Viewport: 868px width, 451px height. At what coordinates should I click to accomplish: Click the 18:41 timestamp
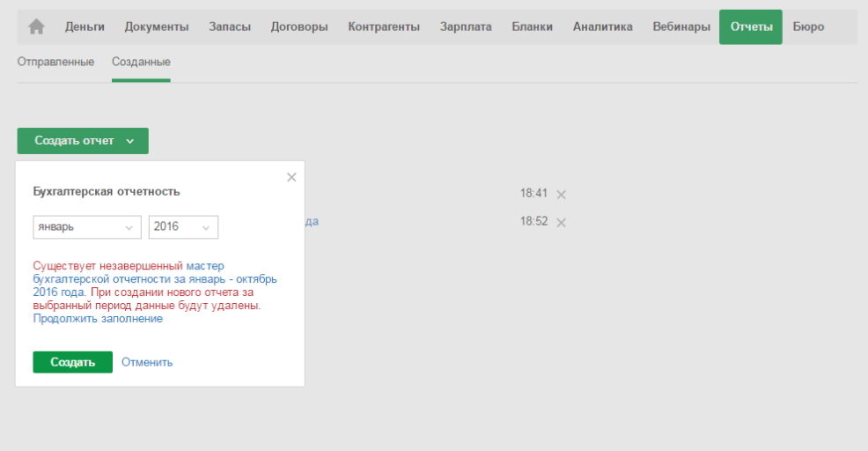coord(533,194)
